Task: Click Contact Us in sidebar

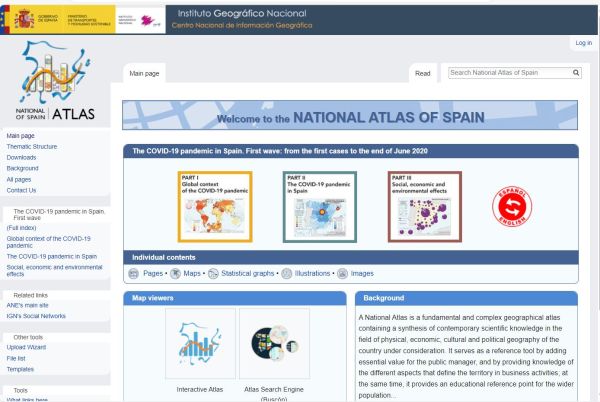Action: 21,190
